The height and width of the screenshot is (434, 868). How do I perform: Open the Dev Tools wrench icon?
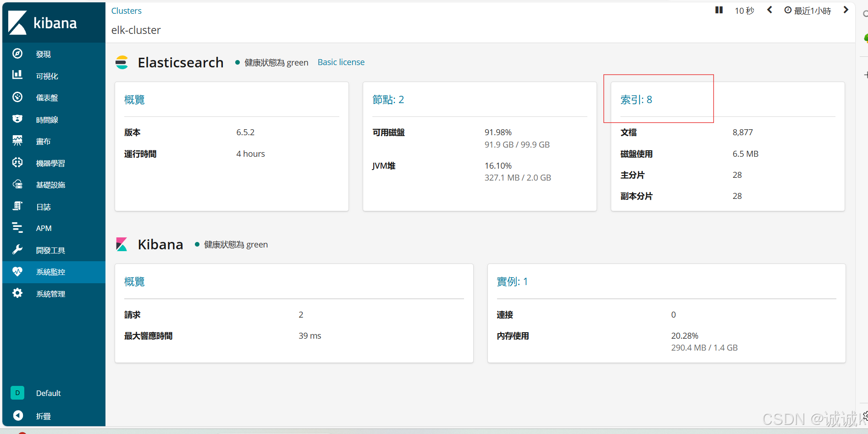[17, 249]
